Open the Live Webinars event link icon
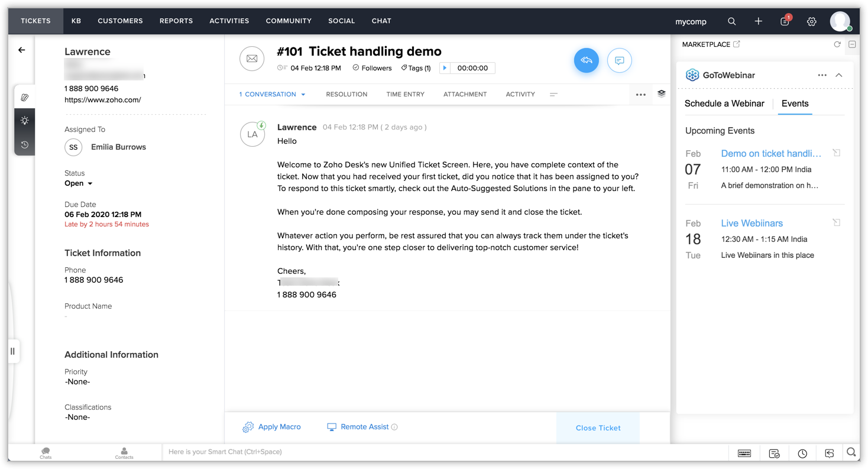 pos(837,223)
